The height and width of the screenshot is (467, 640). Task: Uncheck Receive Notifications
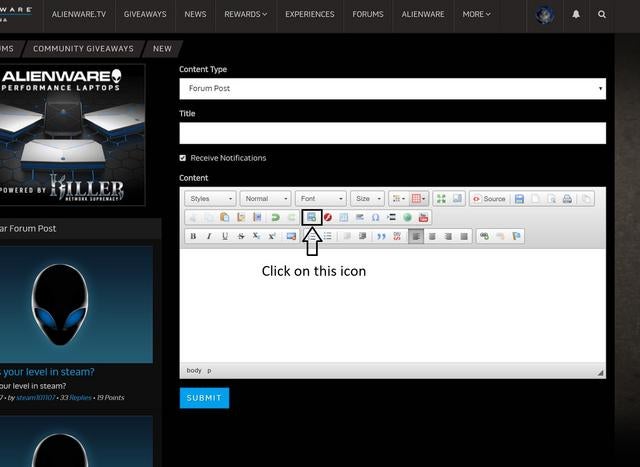[x=182, y=158]
